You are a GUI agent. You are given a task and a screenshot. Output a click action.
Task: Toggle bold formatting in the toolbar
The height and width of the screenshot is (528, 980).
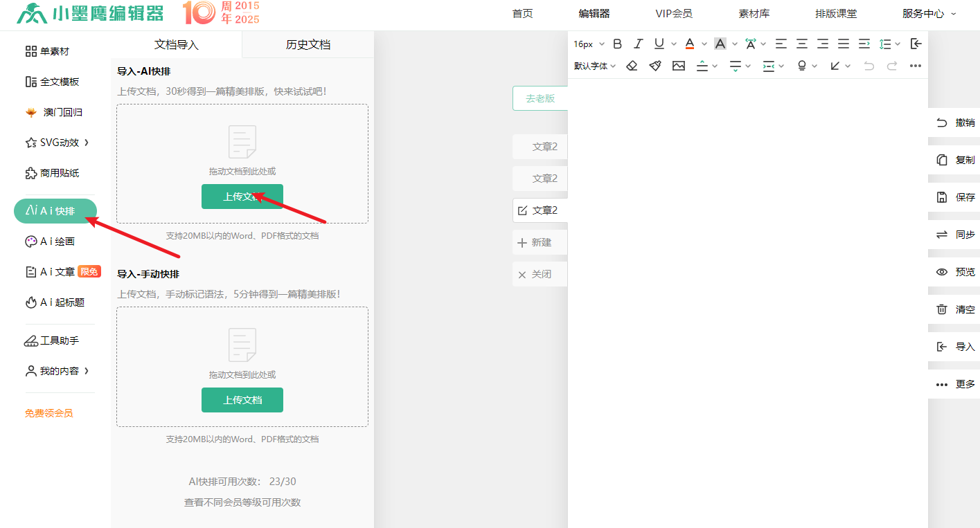click(x=618, y=44)
